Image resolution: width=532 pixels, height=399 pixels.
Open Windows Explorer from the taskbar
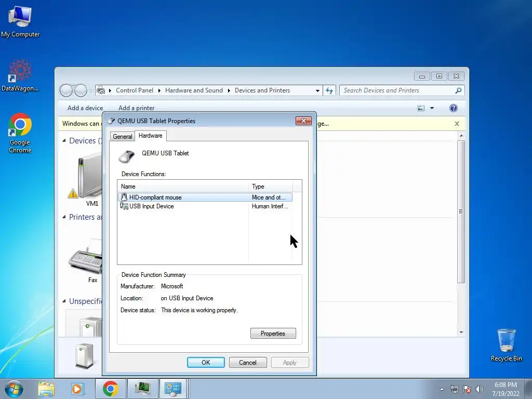[46, 389]
